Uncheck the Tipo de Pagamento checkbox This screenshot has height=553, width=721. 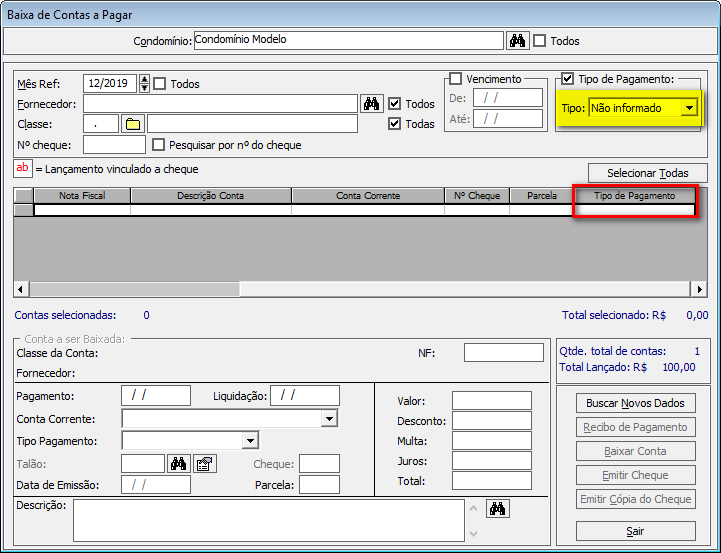568,79
